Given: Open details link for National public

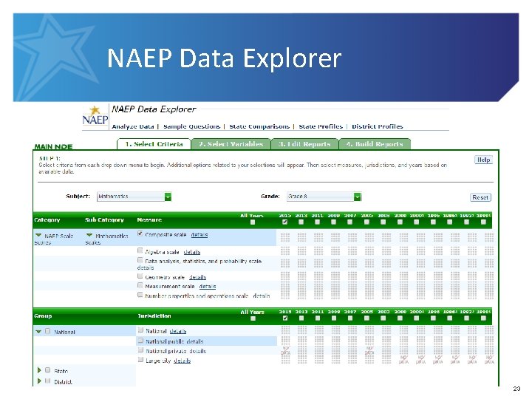Looking at the screenshot, I should (195, 341).
